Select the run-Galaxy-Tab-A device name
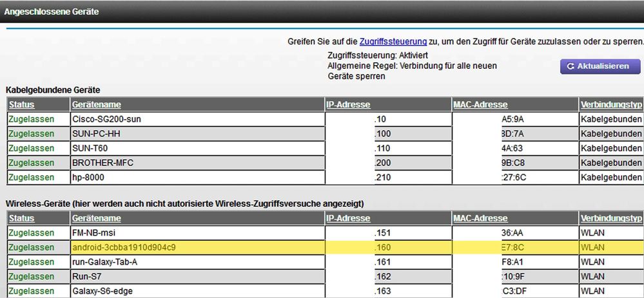 point(104,261)
